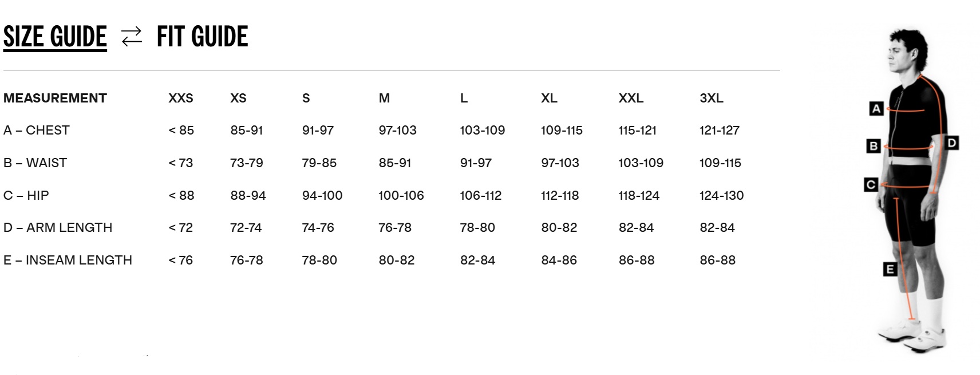Click the 3XL size column header
The image size is (980, 375).
tap(712, 98)
